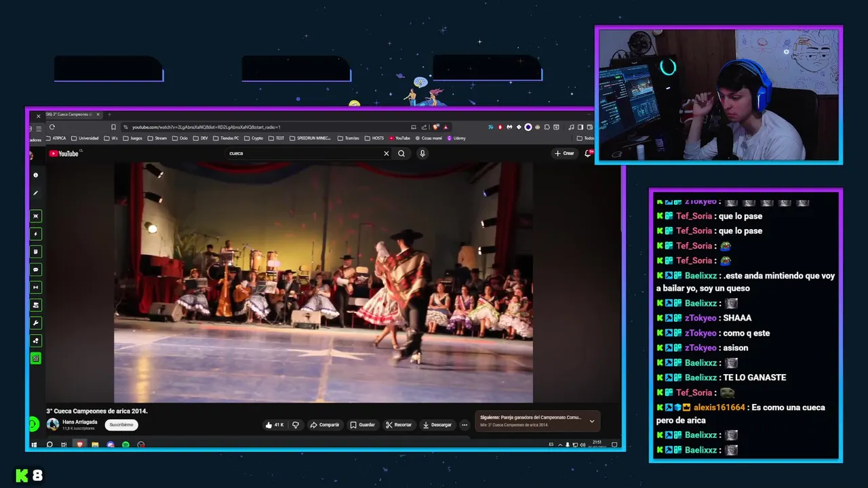This screenshot has height=488, width=868.
Task: Click the pencil icon in left sidebar
Action: click(36, 193)
